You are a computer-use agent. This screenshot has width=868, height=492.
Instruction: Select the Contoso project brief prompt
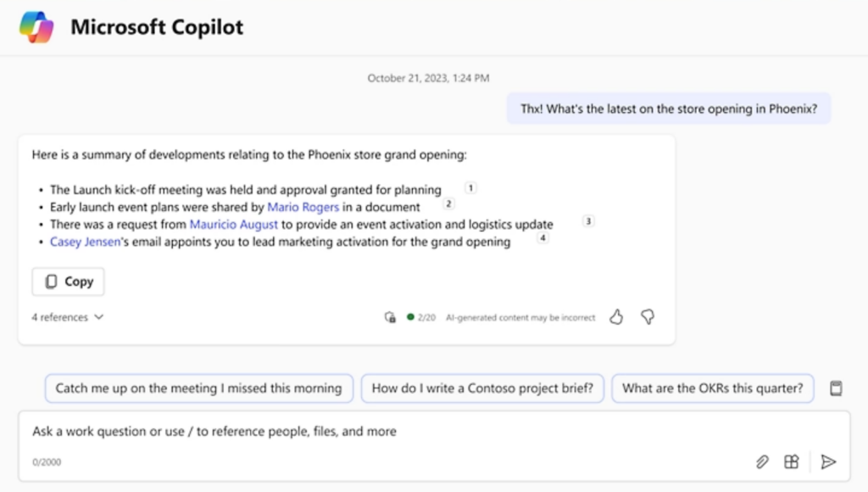[x=481, y=388]
